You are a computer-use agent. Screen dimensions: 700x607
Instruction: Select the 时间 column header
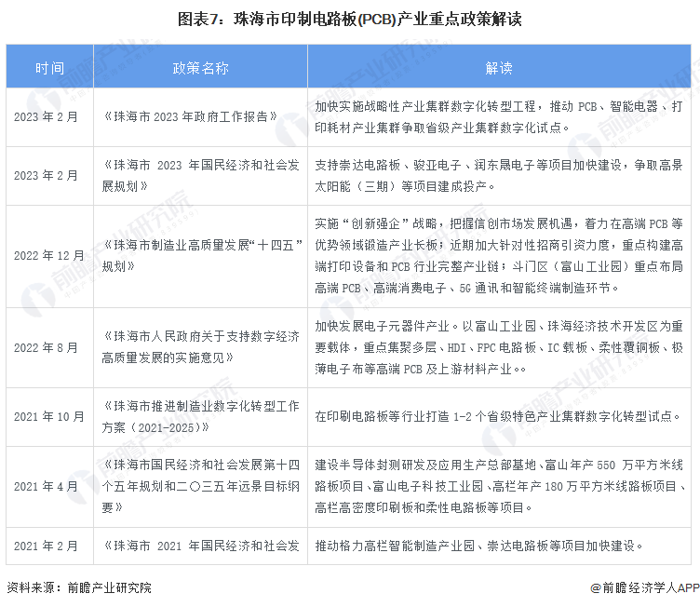(x=49, y=68)
